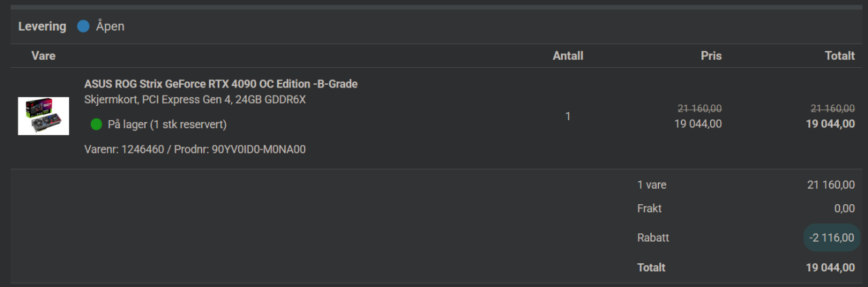Screen dimensions: 868x287
Task: Click the Antall column header
Action: (568, 56)
